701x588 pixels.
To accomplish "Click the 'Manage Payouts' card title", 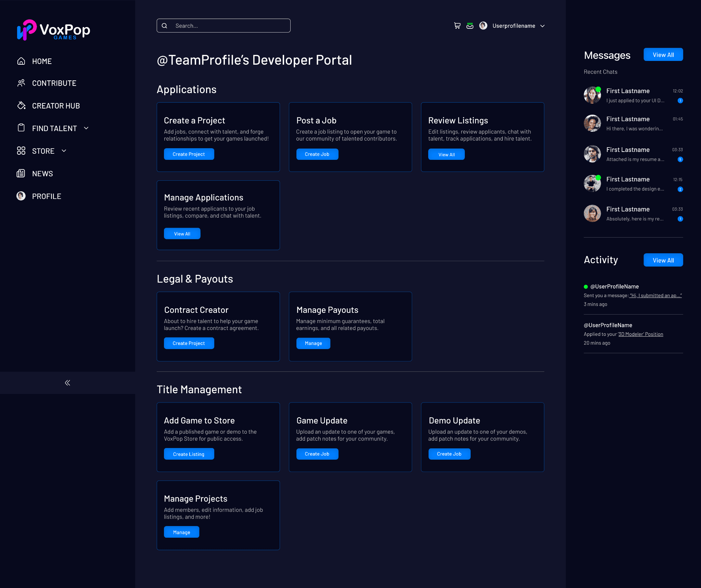I will 327,310.
